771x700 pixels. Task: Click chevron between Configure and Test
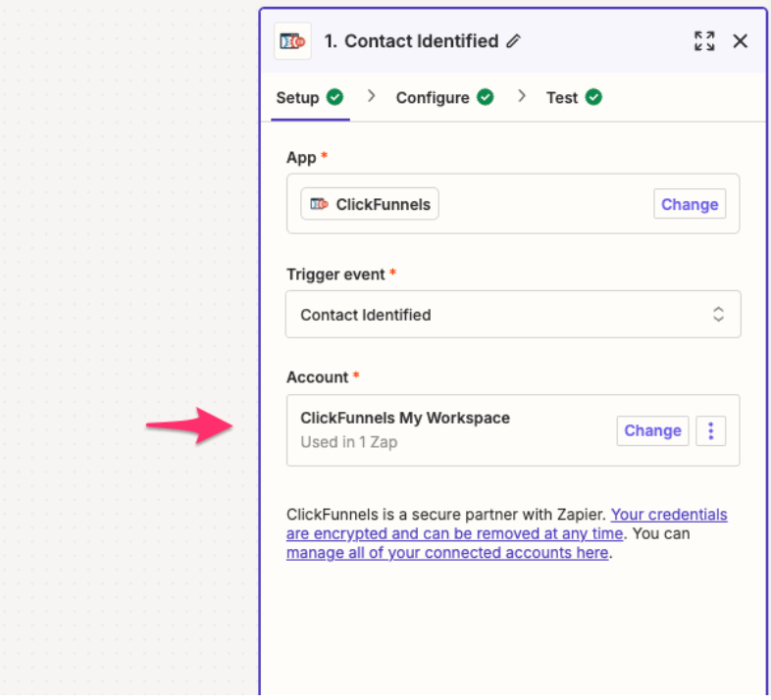click(522, 96)
